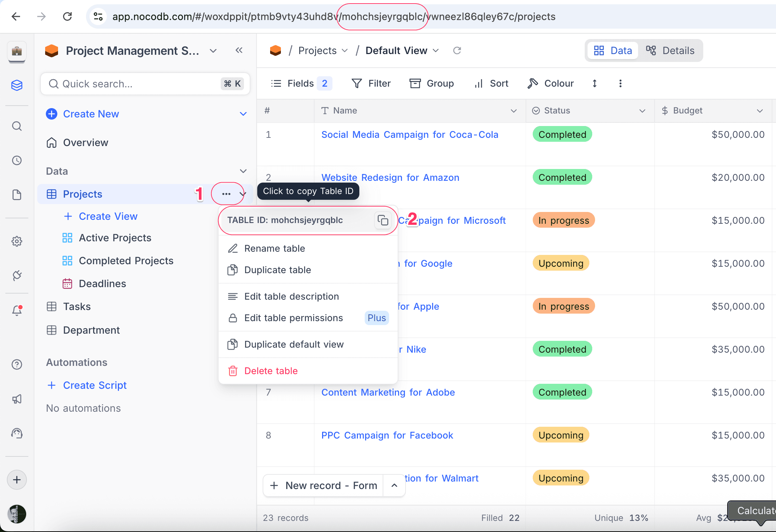Expand the Create New dropdown chevron
Image resolution: width=776 pixels, height=532 pixels.
[x=243, y=114]
